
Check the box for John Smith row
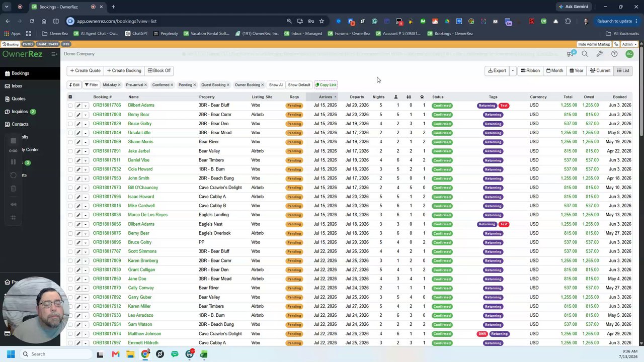(70, 178)
